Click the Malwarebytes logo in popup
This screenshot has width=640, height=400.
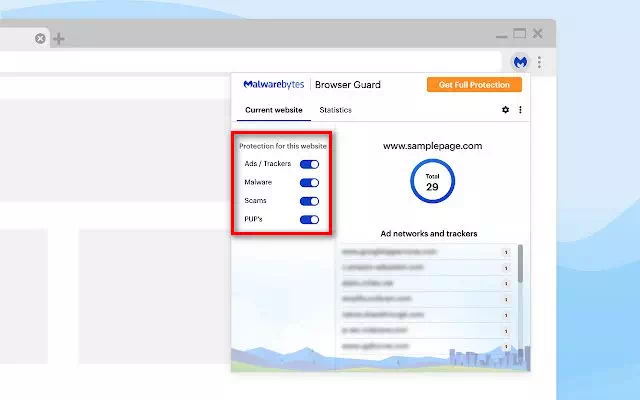point(274,85)
